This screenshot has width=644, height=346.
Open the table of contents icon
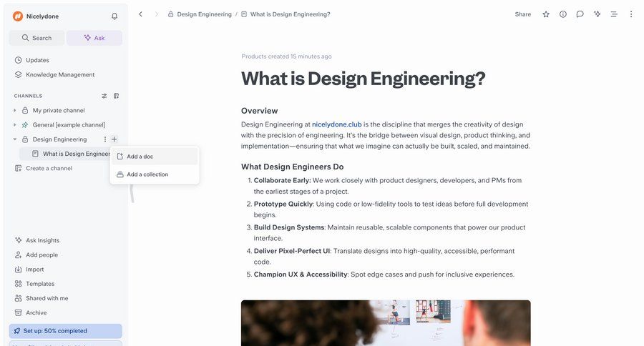click(614, 14)
